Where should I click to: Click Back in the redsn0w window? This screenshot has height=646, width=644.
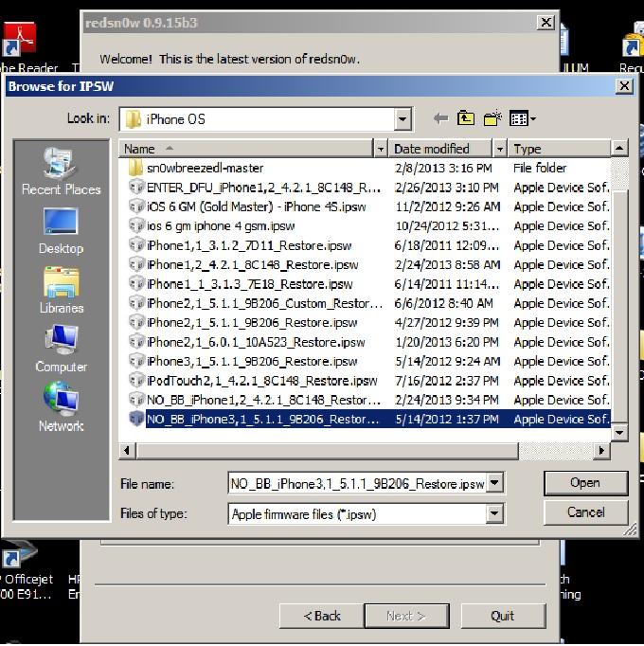322,616
